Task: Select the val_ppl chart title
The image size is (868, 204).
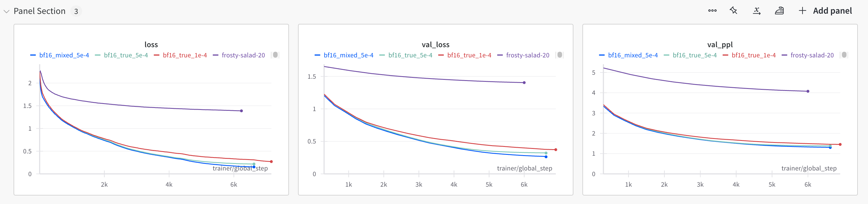Action: coord(720,45)
